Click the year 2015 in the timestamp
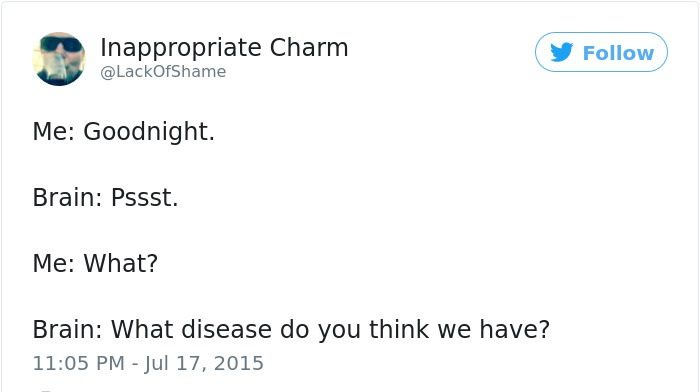Image resolution: width=700 pixels, height=392 pixels. (239, 363)
